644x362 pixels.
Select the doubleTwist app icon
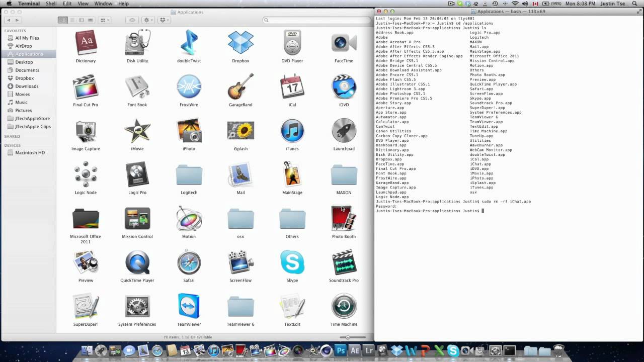pyautogui.click(x=189, y=43)
